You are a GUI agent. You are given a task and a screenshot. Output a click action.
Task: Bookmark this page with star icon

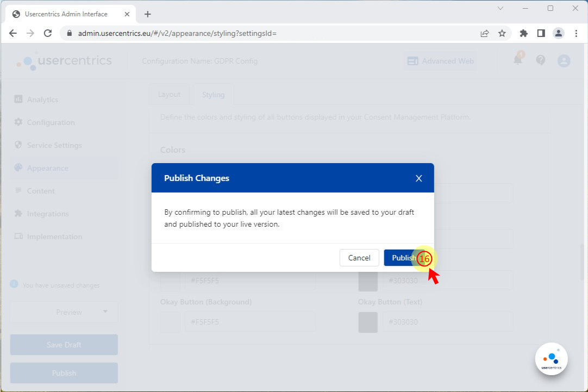coord(502,33)
